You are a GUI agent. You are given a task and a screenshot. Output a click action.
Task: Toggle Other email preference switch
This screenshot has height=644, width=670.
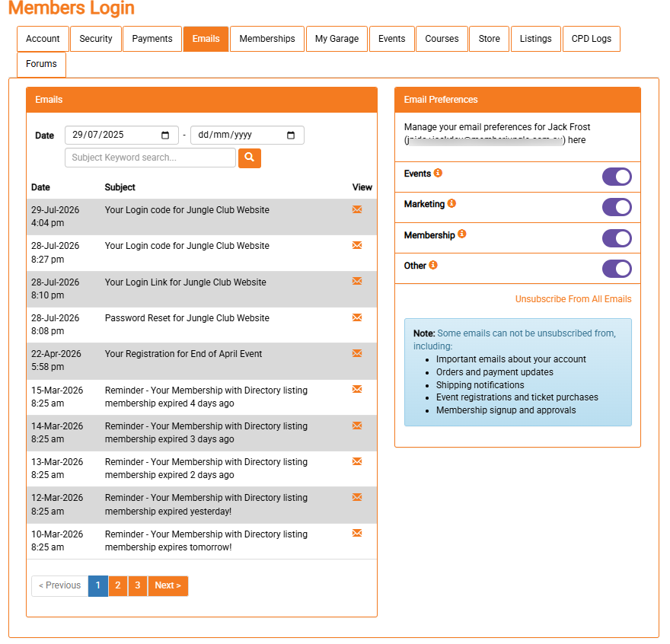[617, 269]
